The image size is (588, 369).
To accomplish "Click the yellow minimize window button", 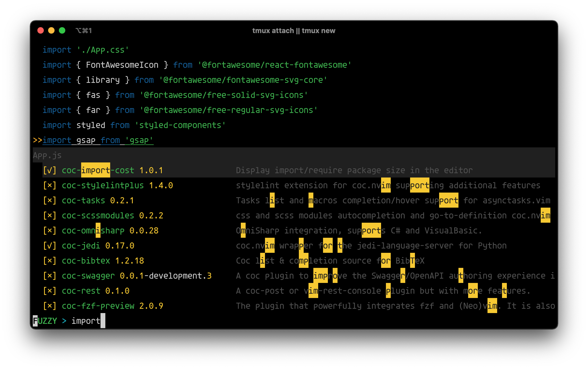I will pyautogui.click(x=51, y=30).
